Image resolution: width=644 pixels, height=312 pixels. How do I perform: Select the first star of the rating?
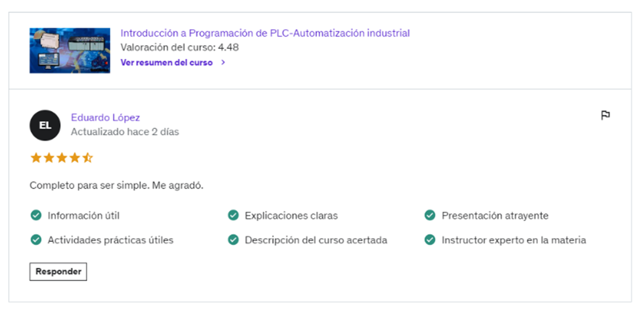pyautogui.click(x=35, y=157)
